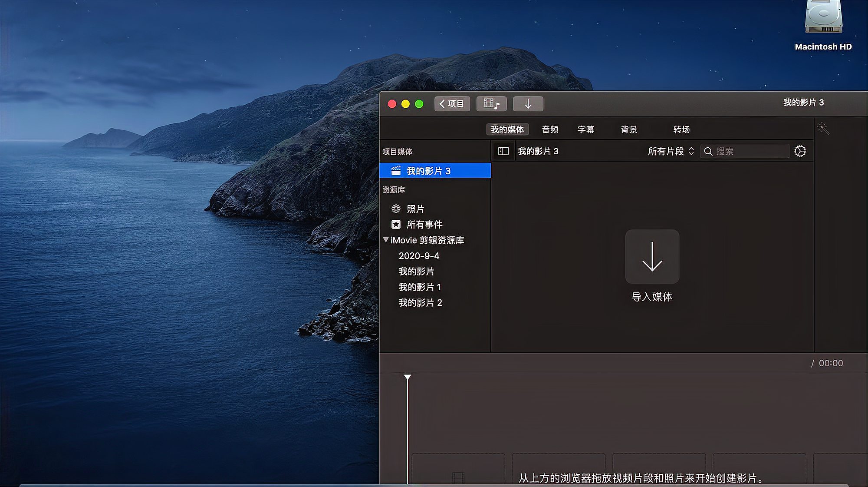Click the red close window button
Screen dimensions: 868x487
[x=392, y=104]
